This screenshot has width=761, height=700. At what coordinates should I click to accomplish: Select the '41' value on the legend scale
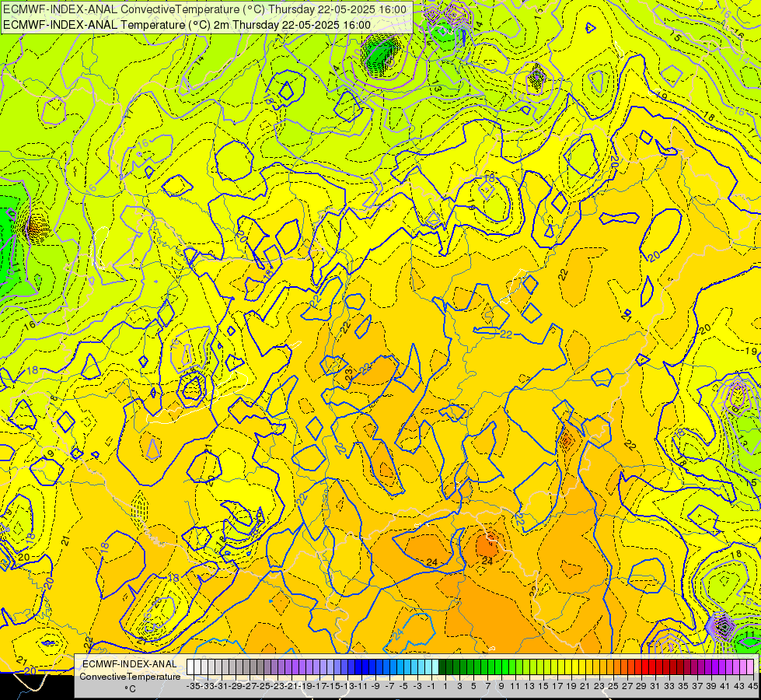pyautogui.click(x=725, y=686)
